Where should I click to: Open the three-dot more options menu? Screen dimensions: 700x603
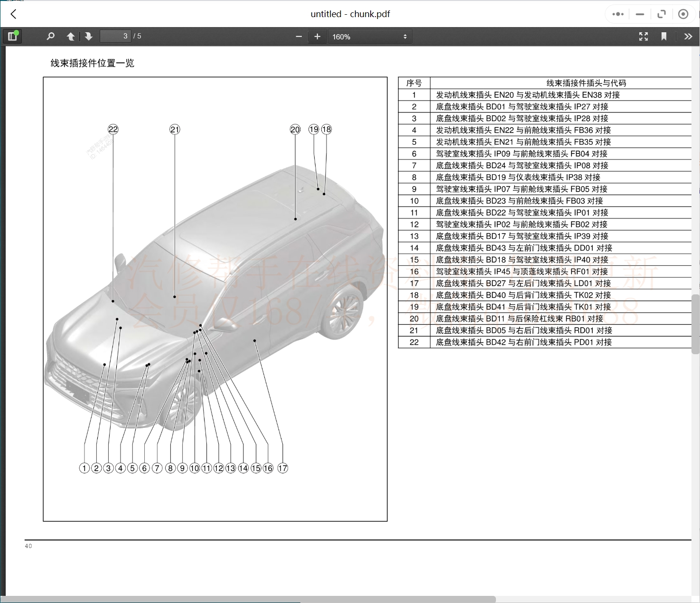point(618,14)
